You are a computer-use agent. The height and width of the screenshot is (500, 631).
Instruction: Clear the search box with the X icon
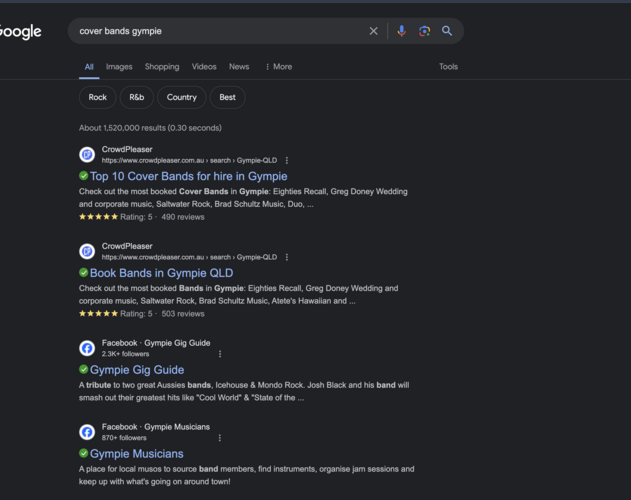tap(373, 31)
